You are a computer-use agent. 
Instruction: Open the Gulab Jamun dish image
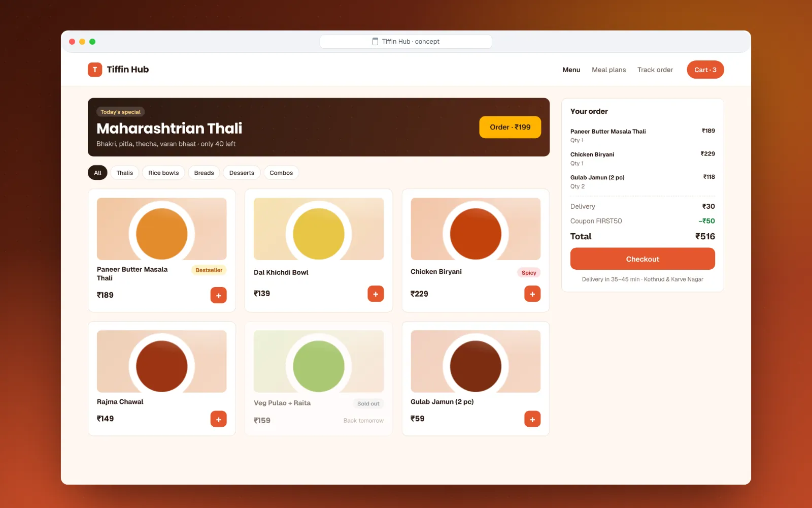click(476, 361)
